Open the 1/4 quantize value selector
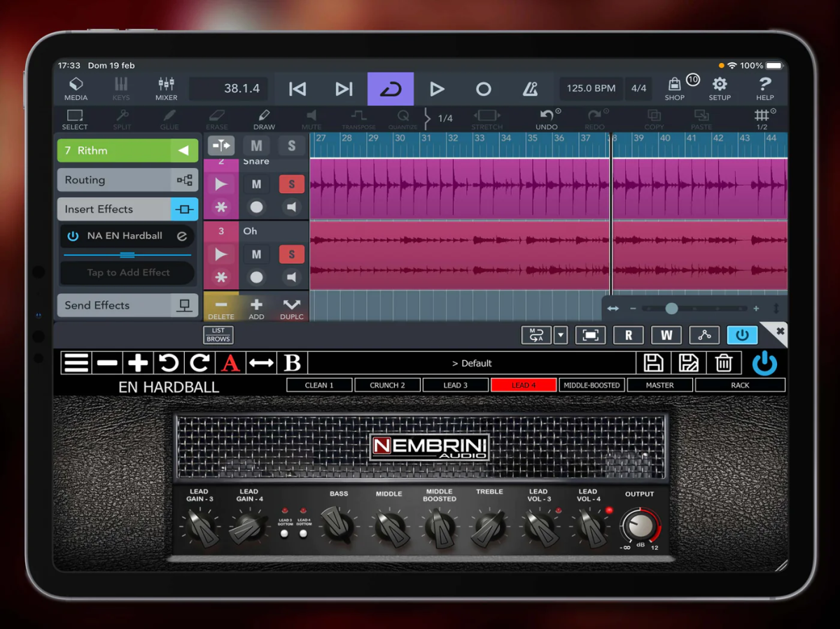The image size is (840, 629). (x=445, y=118)
